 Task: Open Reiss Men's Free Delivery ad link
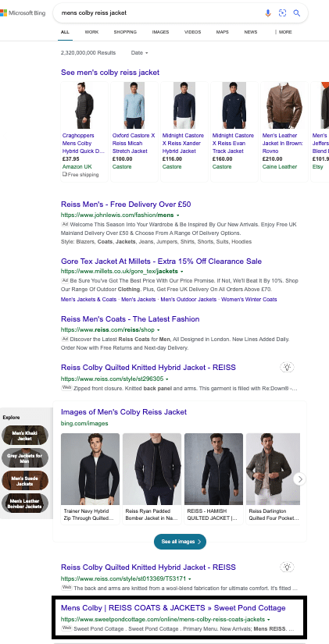click(x=126, y=205)
